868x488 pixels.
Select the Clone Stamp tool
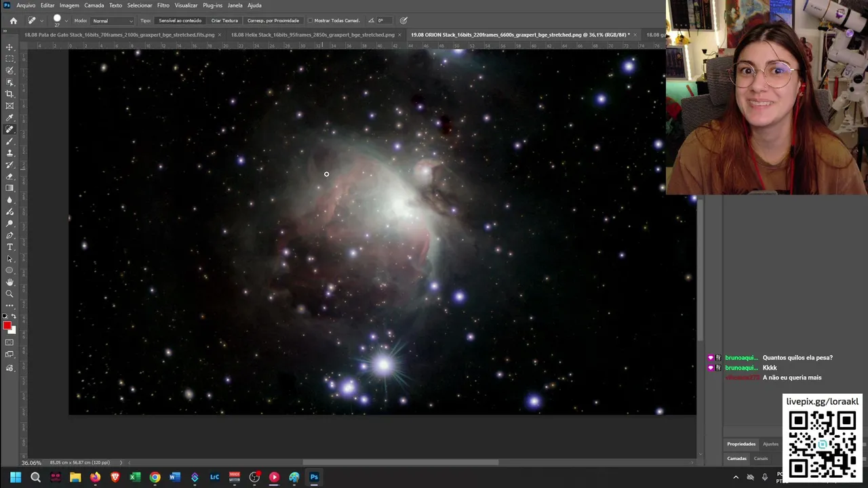(x=9, y=152)
